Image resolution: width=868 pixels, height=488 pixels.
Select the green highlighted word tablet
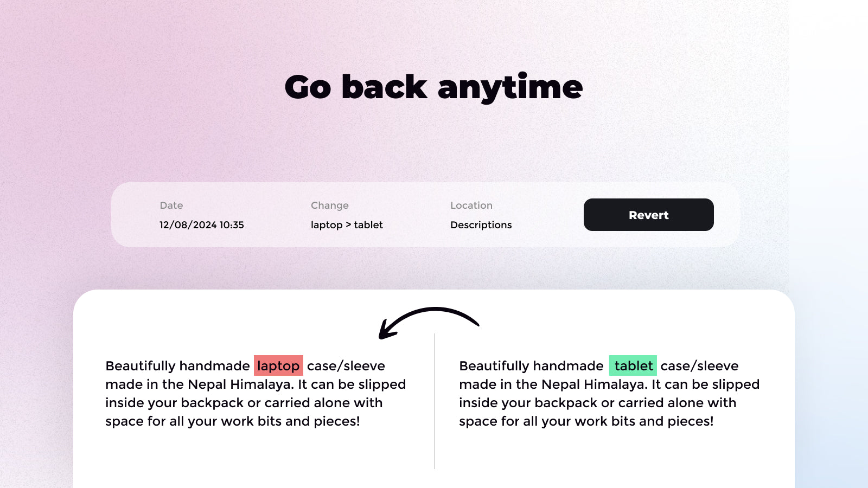tap(633, 366)
